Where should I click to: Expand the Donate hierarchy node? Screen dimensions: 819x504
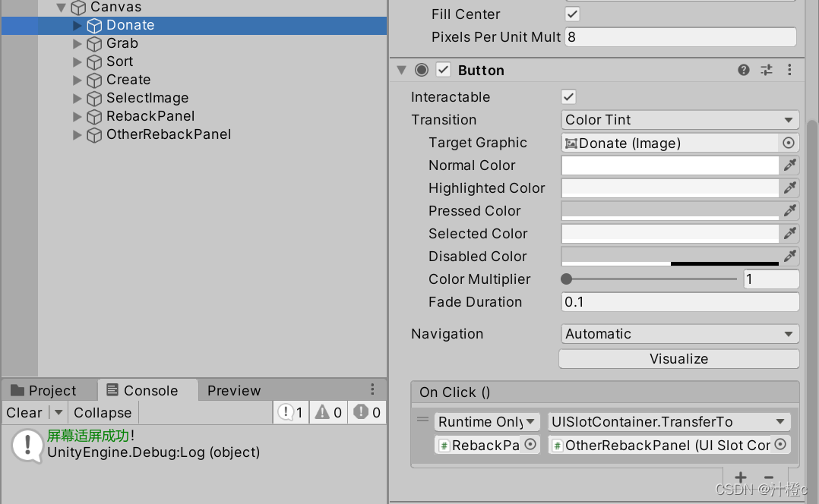[x=77, y=25]
